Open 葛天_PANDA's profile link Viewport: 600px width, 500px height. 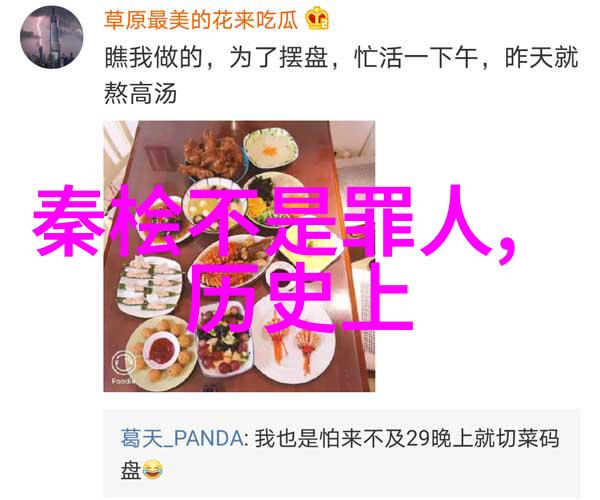tap(181, 438)
